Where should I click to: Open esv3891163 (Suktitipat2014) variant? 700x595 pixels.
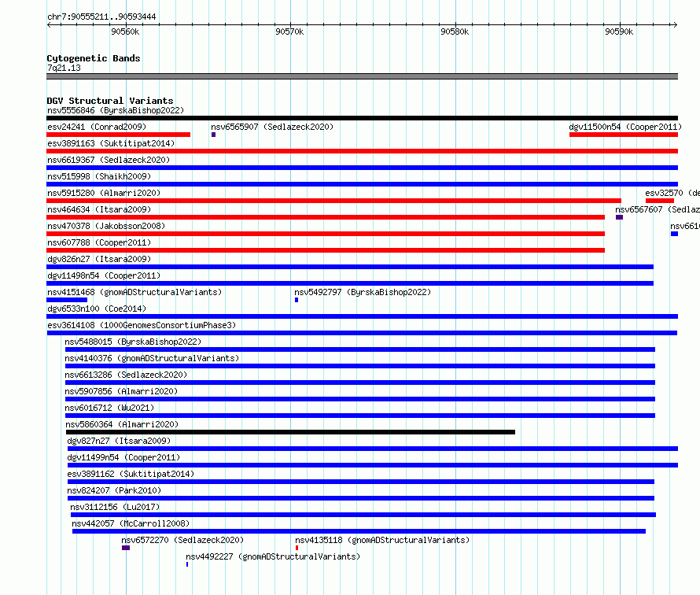click(111, 143)
